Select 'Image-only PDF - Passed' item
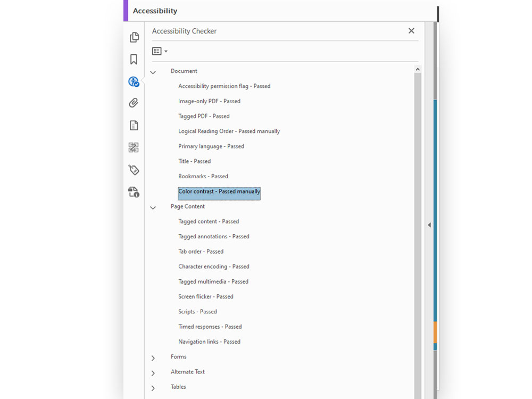Viewport: 532px width, 399px height. [209, 101]
